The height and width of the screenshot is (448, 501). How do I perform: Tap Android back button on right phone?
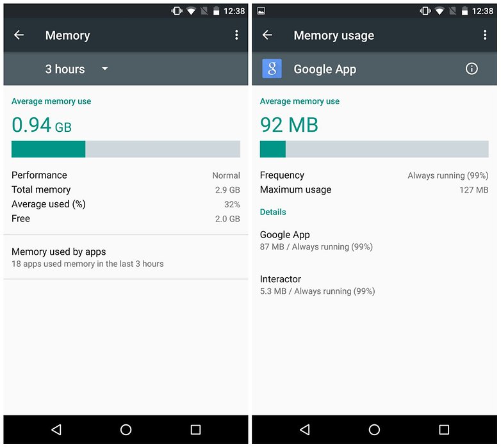click(x=305, y=429)
